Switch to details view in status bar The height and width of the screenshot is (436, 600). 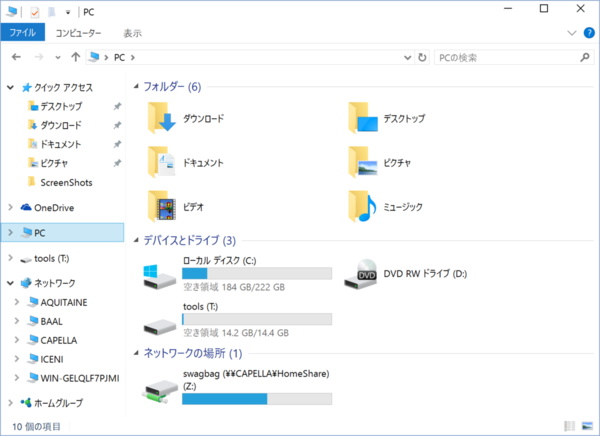[570, 426]
